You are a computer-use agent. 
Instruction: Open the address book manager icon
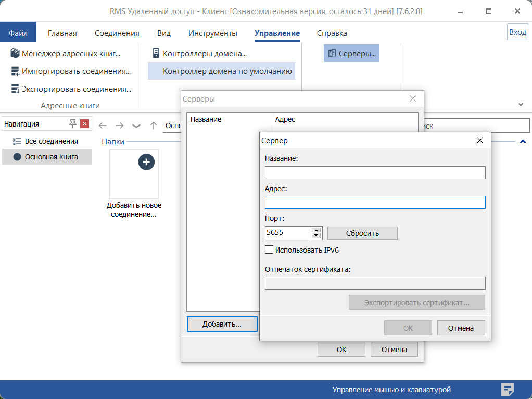tap(15, 53)
